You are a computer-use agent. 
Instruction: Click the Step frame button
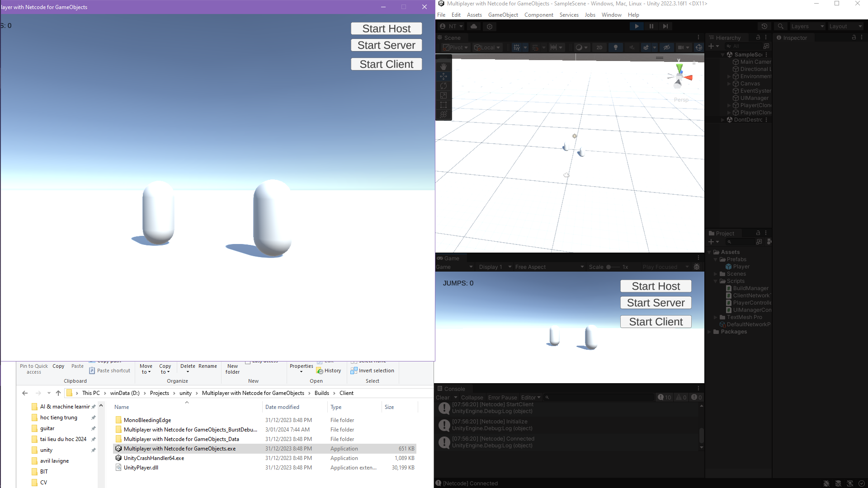(x=665, y=26)
